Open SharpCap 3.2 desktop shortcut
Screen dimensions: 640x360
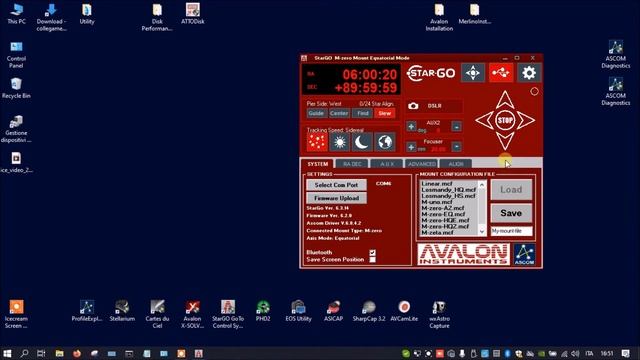coord(369,311)
